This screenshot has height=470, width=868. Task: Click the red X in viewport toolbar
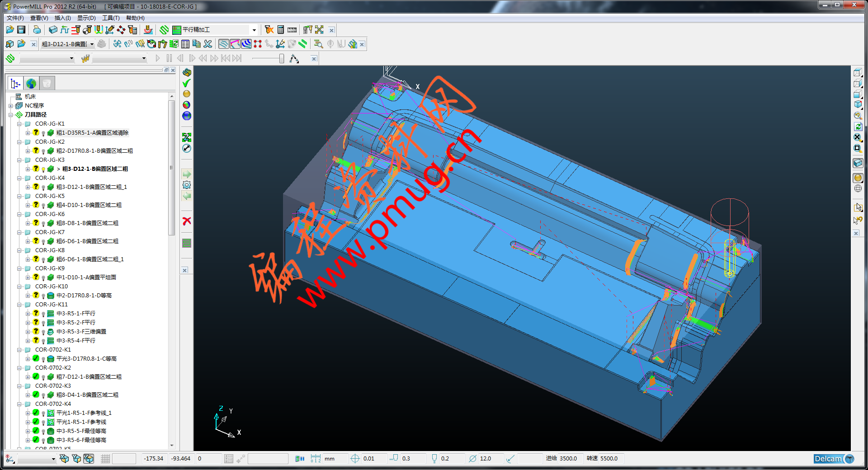coord(187,221)
